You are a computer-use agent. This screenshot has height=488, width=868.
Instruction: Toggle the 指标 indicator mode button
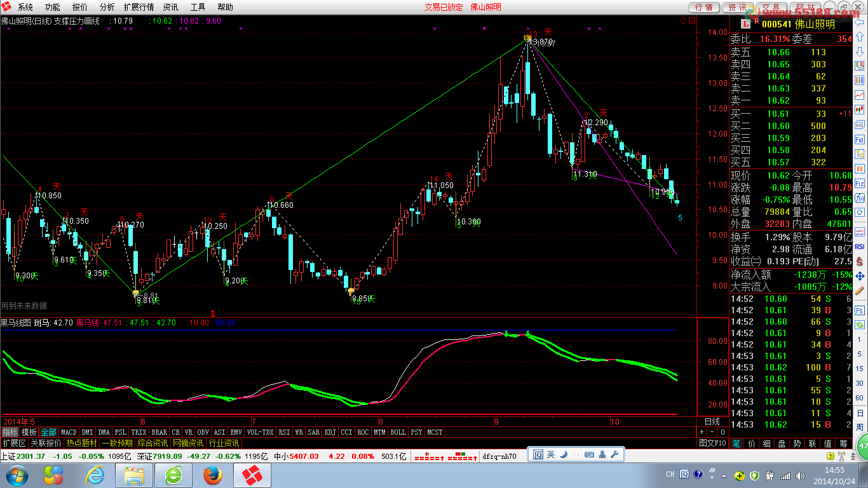click(10, 432)
